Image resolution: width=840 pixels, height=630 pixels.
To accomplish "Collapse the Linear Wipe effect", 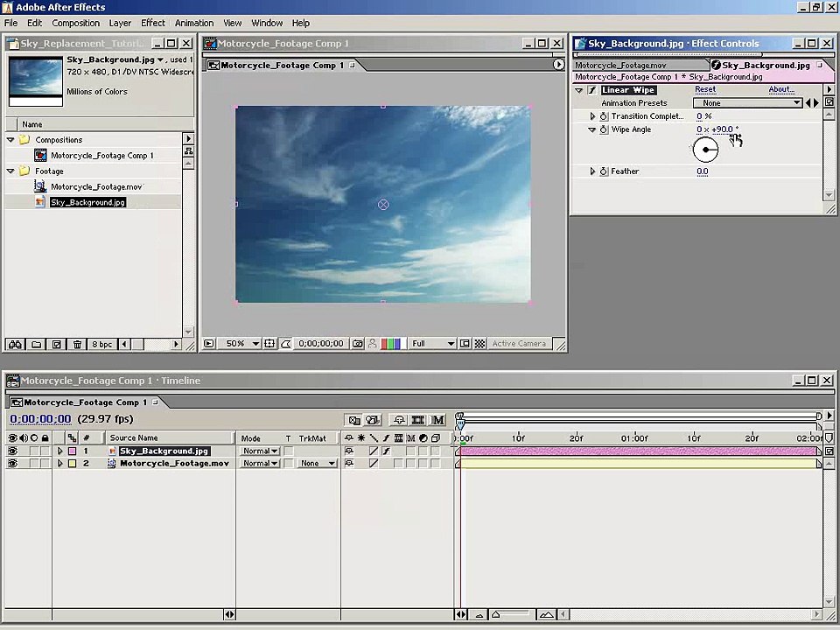I will [x=578, y=90].
